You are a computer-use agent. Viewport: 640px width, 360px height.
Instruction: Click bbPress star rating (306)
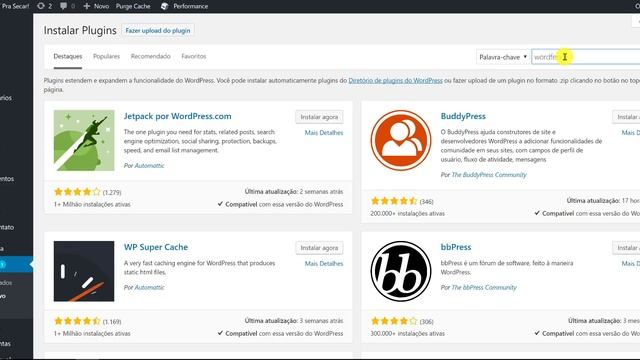tap(394, 321)
